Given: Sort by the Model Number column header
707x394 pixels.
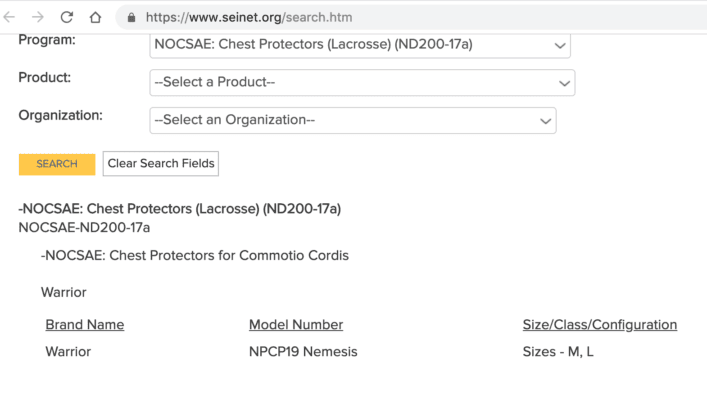Looking at the screenshot, I should (296, 325).
